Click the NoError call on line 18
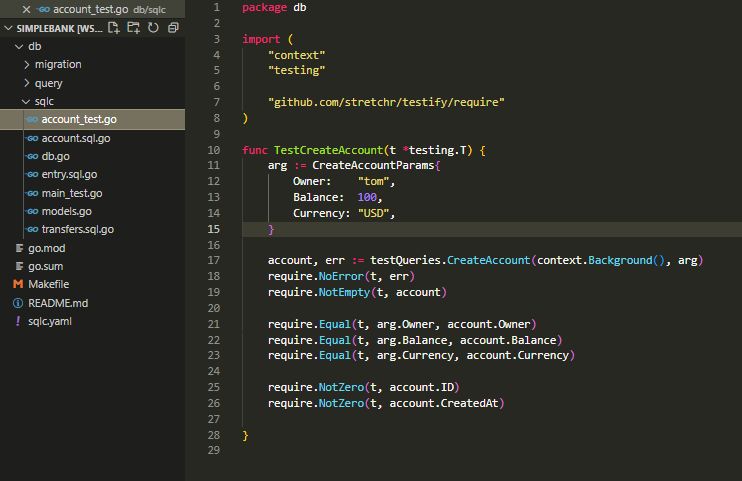The image size is (742, 481). [x=341, y=276]
